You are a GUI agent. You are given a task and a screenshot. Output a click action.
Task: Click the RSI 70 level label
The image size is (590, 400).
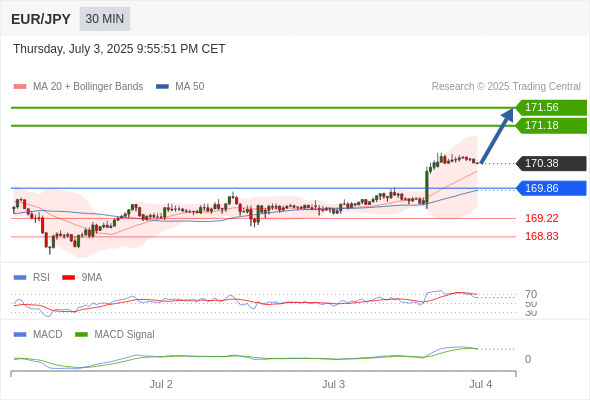tap(531, 294)
